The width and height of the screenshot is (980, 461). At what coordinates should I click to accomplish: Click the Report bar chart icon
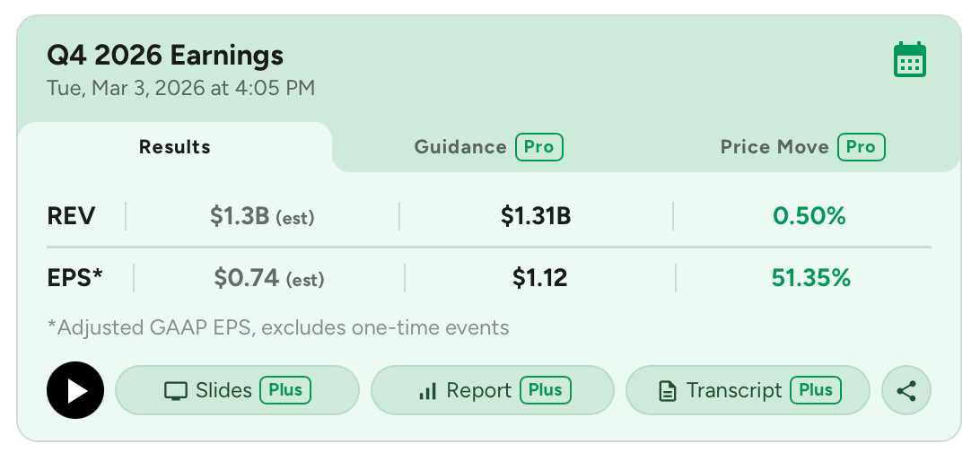pyautogui.click(x=427, y=391)
